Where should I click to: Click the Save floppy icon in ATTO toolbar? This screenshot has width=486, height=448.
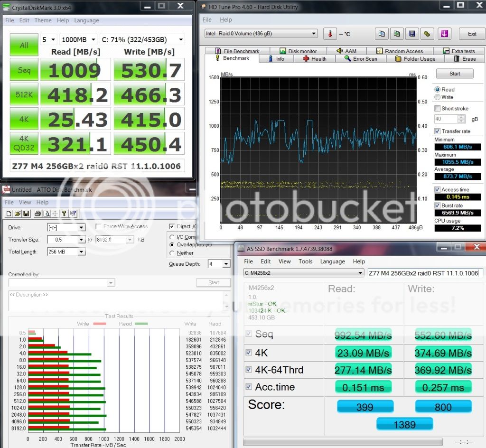click(27, 214)
